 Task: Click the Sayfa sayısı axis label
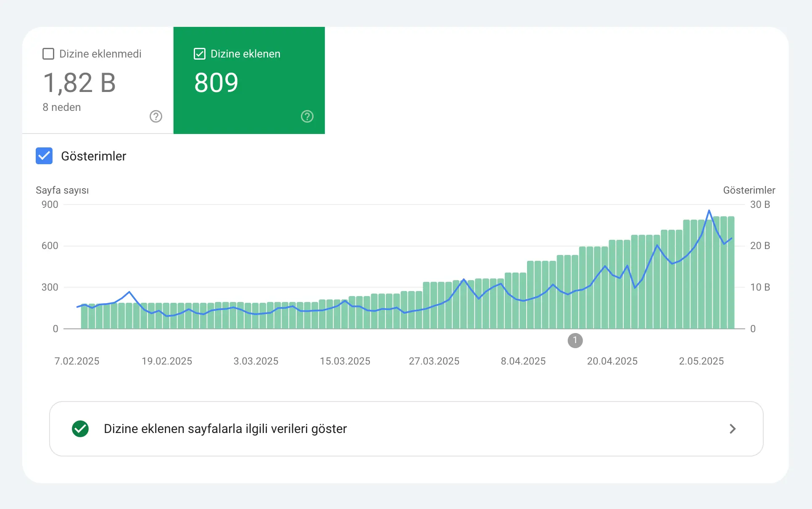[x=62, y=190]
